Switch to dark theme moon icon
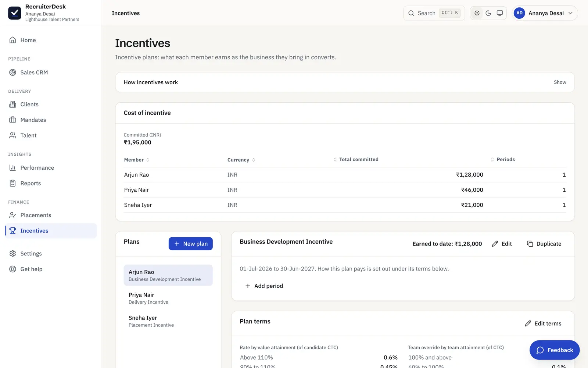The width and height of the screenshot is (588, 368). tap(488, 13)
